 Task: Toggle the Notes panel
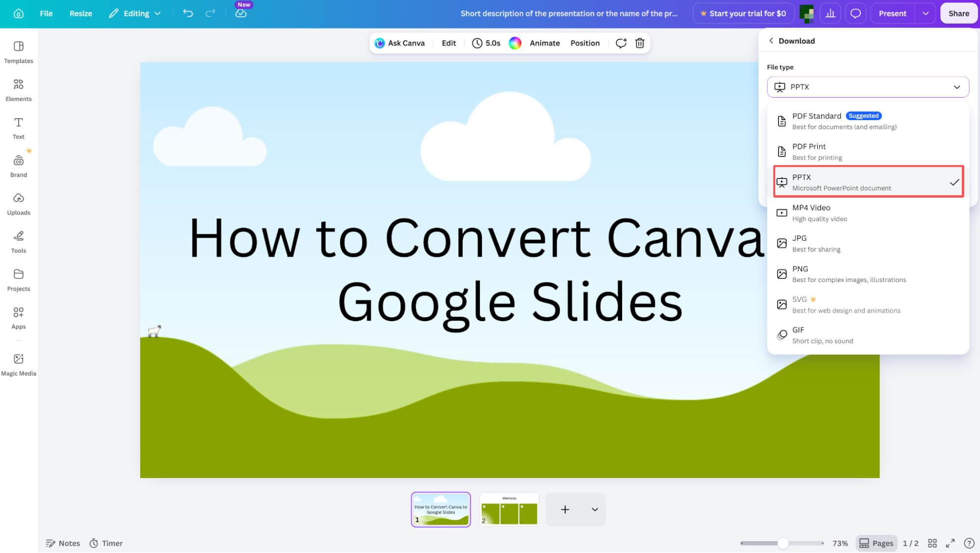point(63,543)
